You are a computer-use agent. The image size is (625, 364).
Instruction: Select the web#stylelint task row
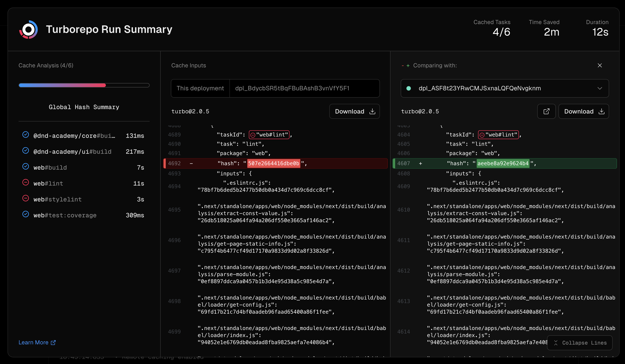(x=84, y=199)
